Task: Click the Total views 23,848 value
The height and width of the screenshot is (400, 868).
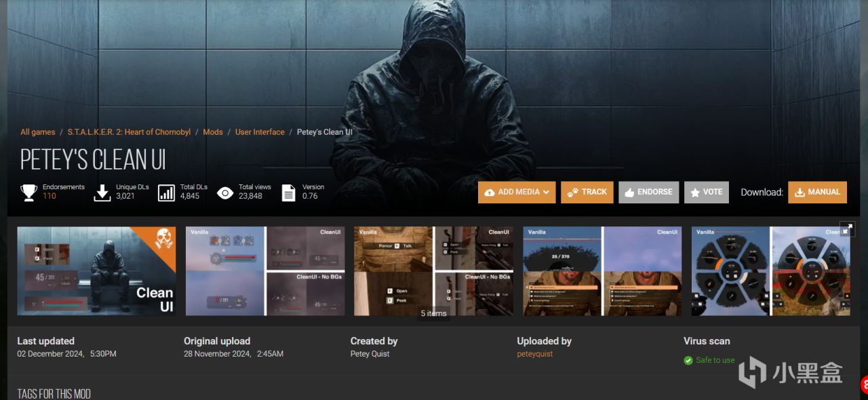Action: 250,196
